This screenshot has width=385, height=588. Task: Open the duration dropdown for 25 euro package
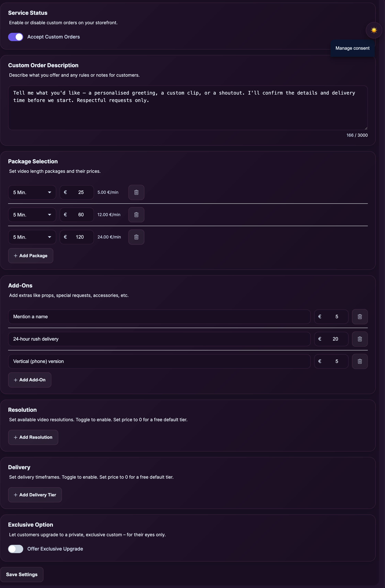[x=32, y=192]
